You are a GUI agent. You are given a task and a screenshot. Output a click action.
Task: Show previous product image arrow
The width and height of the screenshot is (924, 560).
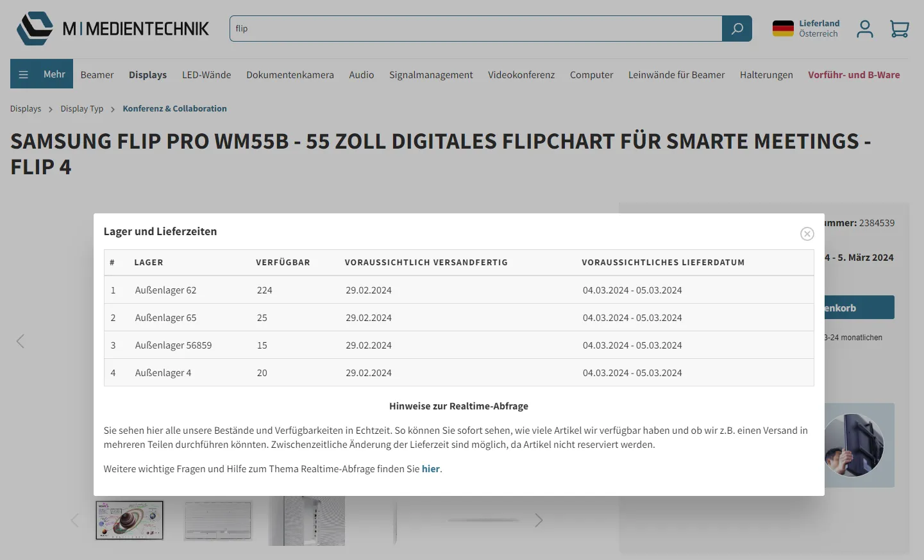pos(21,341)
